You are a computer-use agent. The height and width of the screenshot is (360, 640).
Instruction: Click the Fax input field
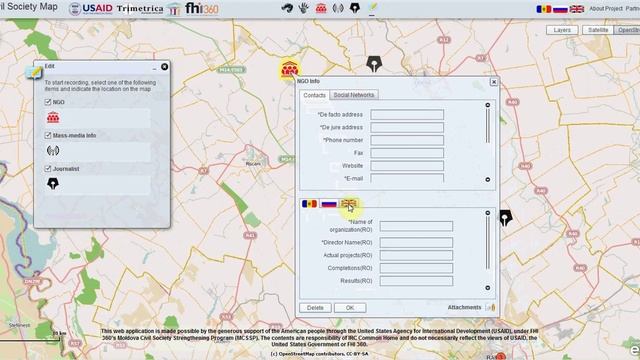point(407,153)
